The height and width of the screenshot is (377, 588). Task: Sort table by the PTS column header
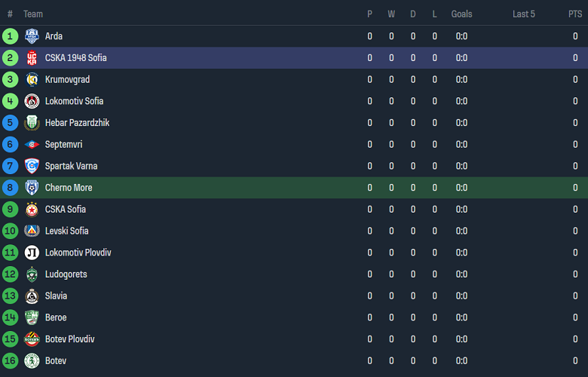[575, 14]
